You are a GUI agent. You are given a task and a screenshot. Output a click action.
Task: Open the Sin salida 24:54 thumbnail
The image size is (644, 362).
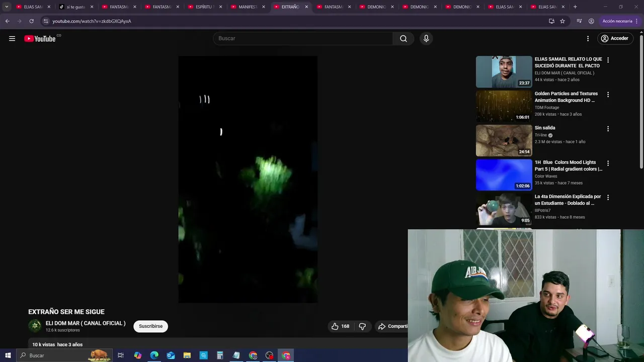(x=504, y=140)
